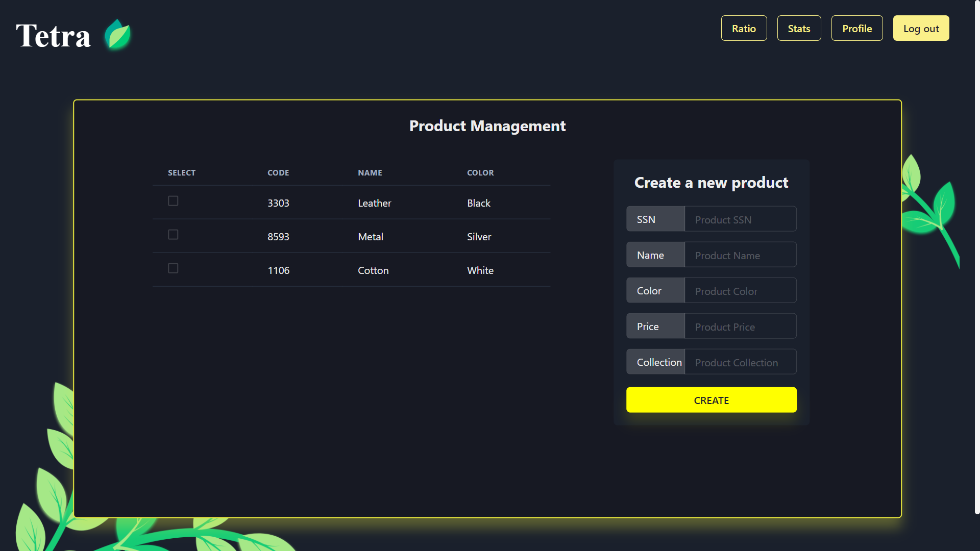Click product code 8593 cell
The height and width of the screenshot is (551, 980).
(278, 237)
